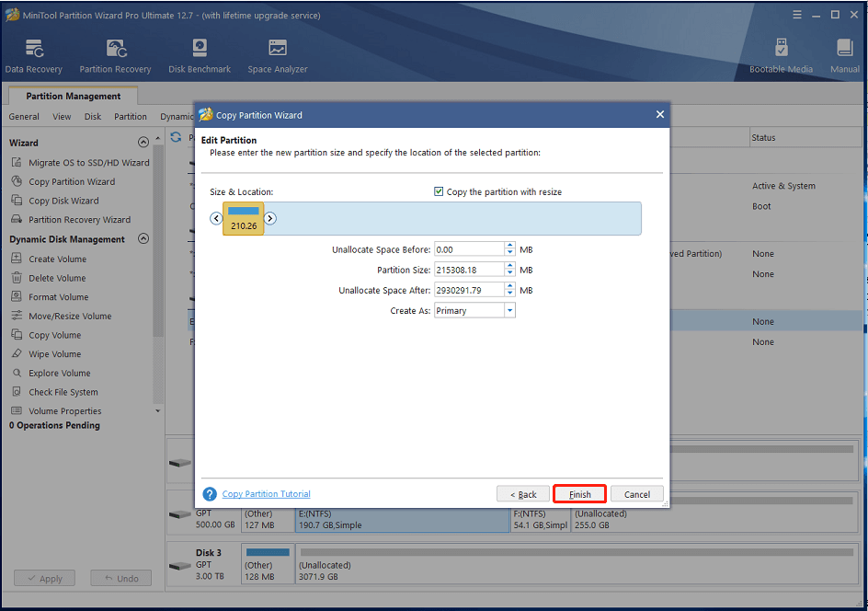Click the Delete Volume trash icon

click(x=17, y=278)
